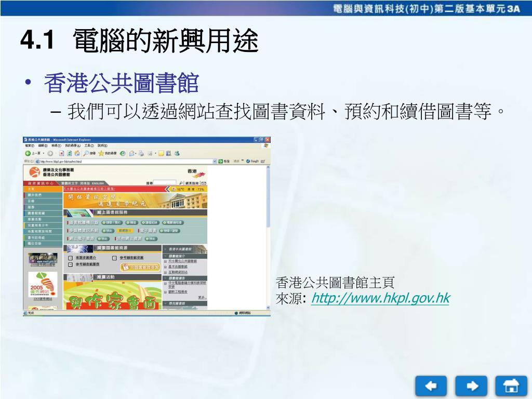Click the library website search (搜尋) input box
This screenshot has width=532, height=399.
[165, 183]
